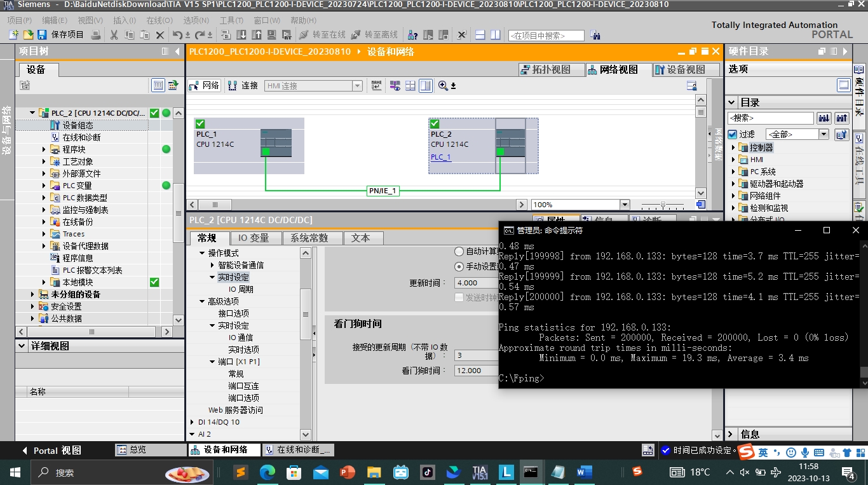Click the undo arrow icon
The width and height of the screenshot is (868, 485).
tap(177, 35)
